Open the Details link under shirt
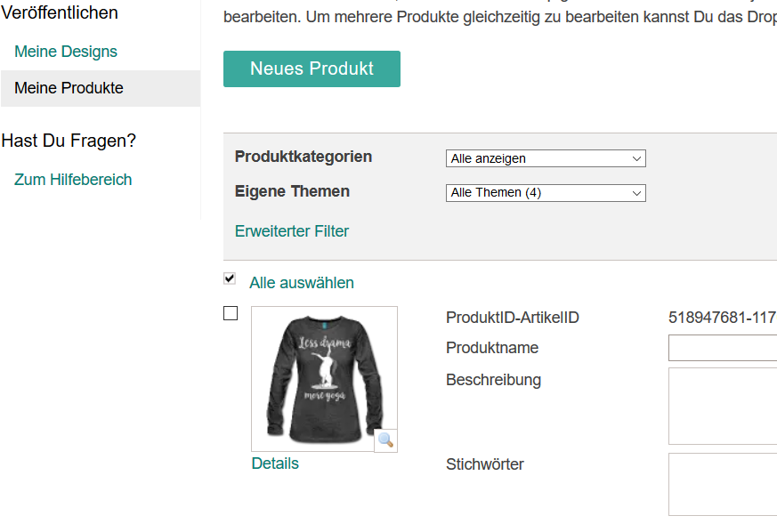 pyautogui.click(x=275, y=463)
